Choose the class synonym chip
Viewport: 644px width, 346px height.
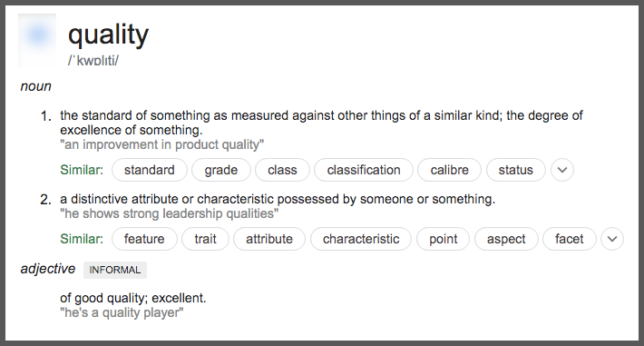(x=282, y=170)
